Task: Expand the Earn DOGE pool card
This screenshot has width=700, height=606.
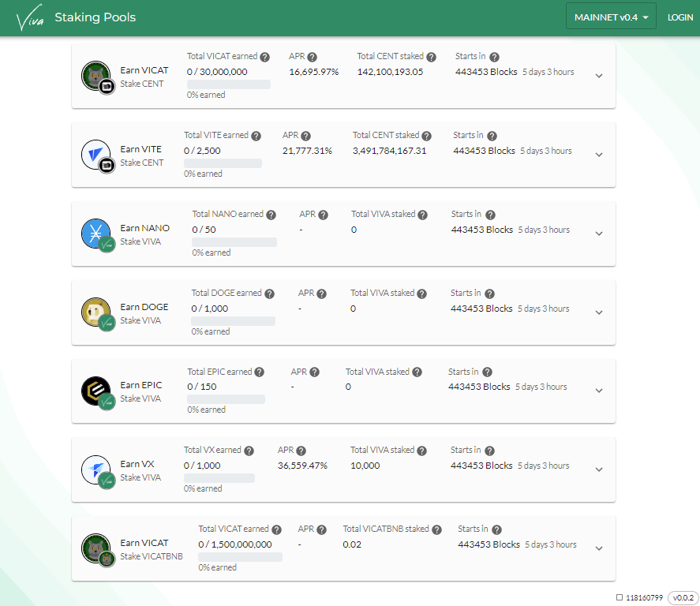Action: (x=599, y=312)
